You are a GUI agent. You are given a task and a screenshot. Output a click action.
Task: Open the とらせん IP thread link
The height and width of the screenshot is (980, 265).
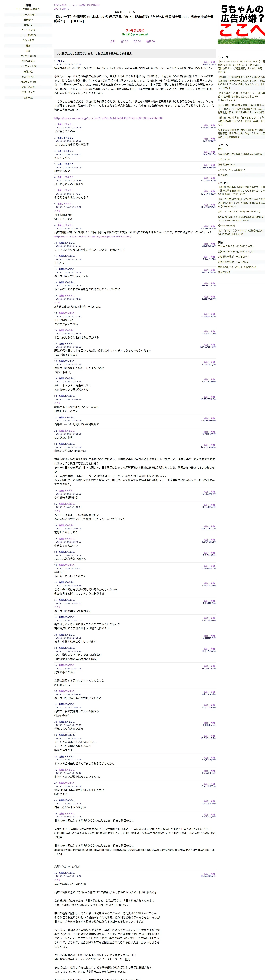pos(224,159)
